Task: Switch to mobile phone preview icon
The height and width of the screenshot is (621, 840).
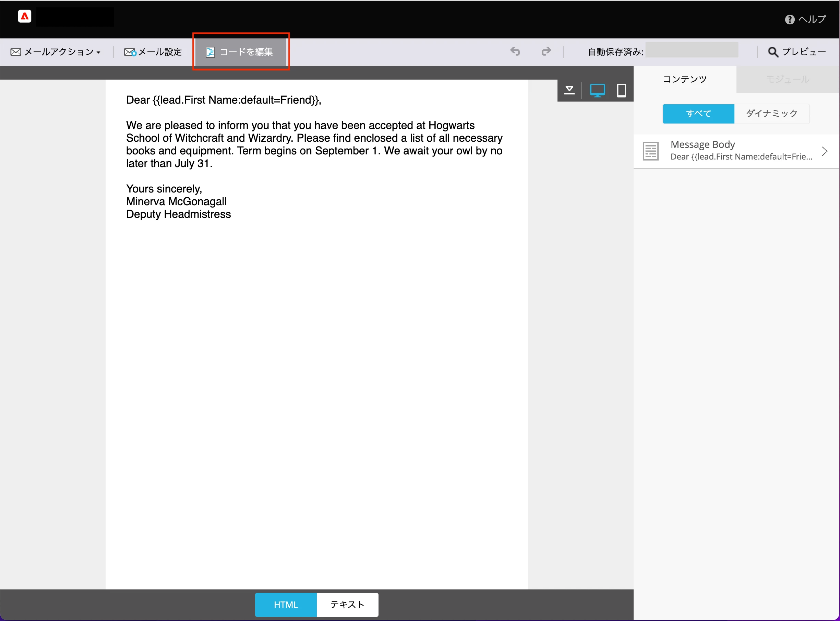Action: point(621,91)
